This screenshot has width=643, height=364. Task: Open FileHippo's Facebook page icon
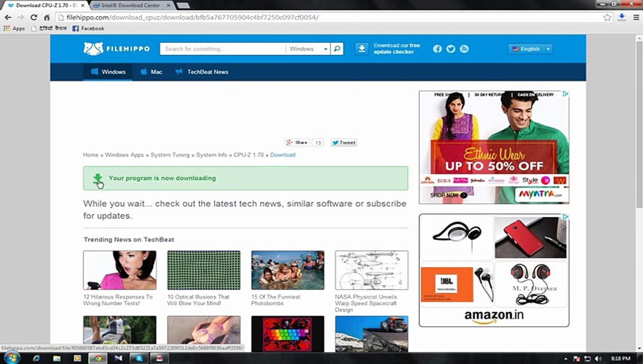click(437, 49)
